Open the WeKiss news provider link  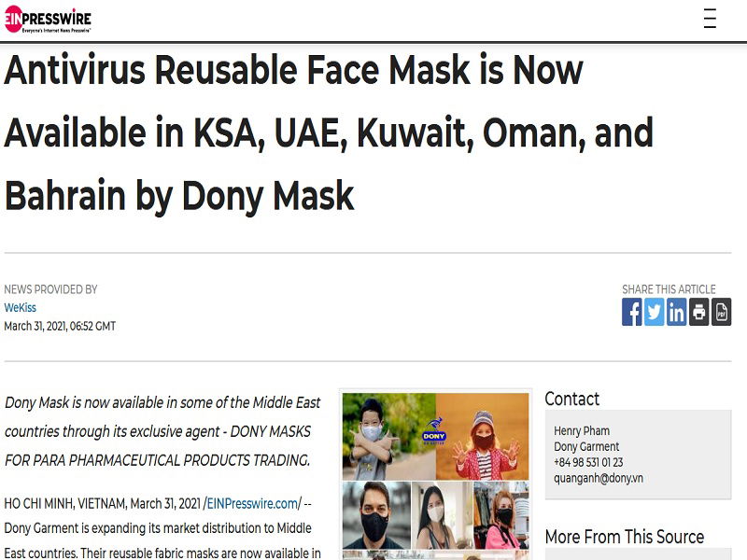[20, 308]
